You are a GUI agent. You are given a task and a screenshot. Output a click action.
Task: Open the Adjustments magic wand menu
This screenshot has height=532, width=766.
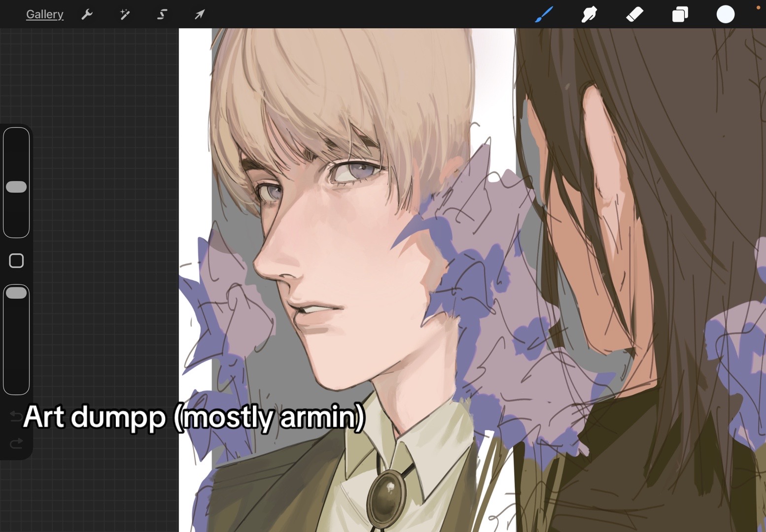(125, 14)
